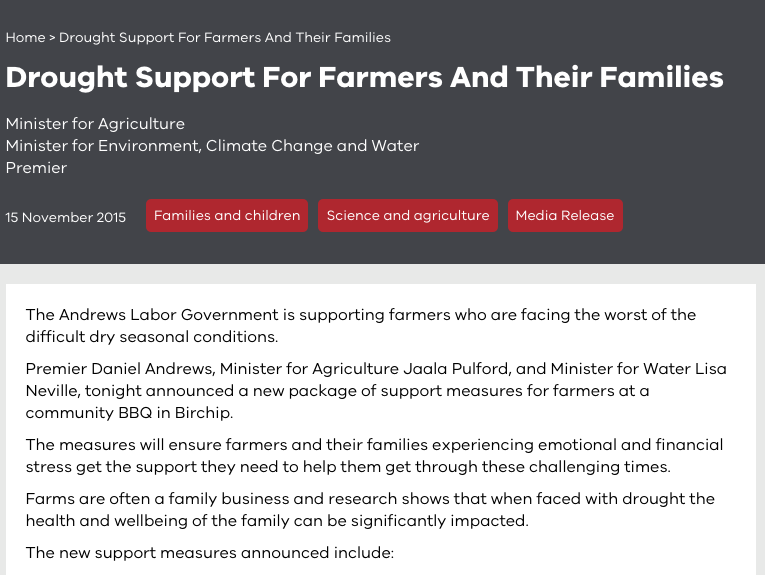Click the main Drought Support page heading
Screen dimensions: 765x575
coord(364,78)
